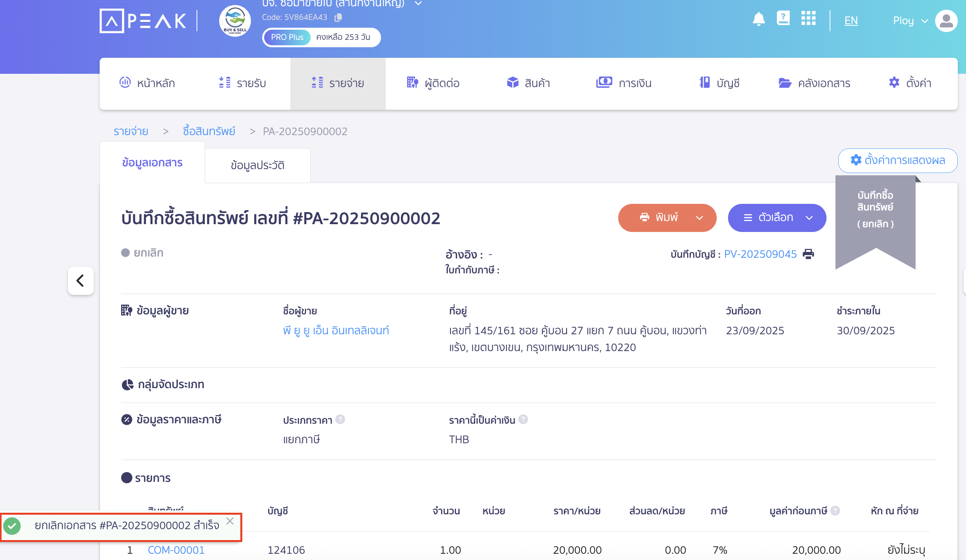Expand the พิมพ์ print dropdown
The image size is (966, 560).
click(699, 218)
